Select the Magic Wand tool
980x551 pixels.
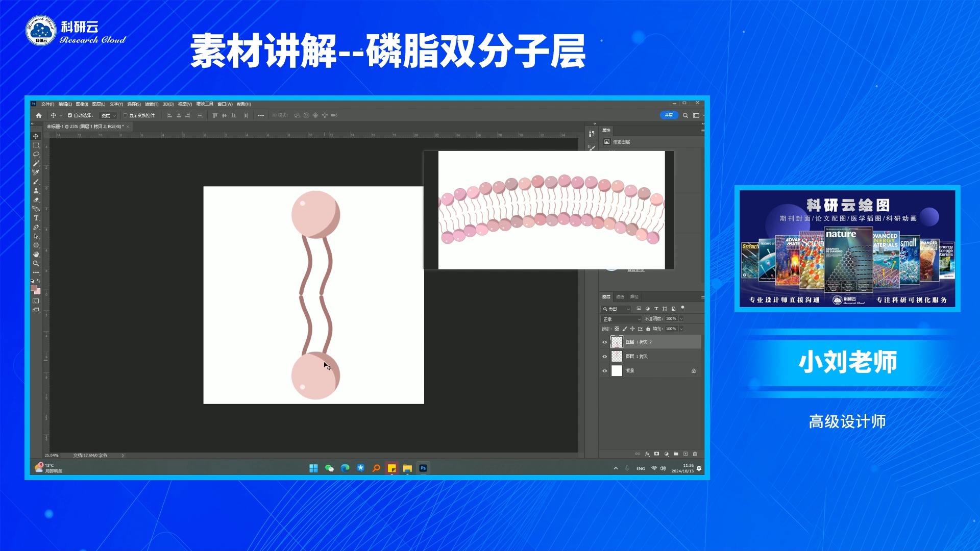(36, 163)
